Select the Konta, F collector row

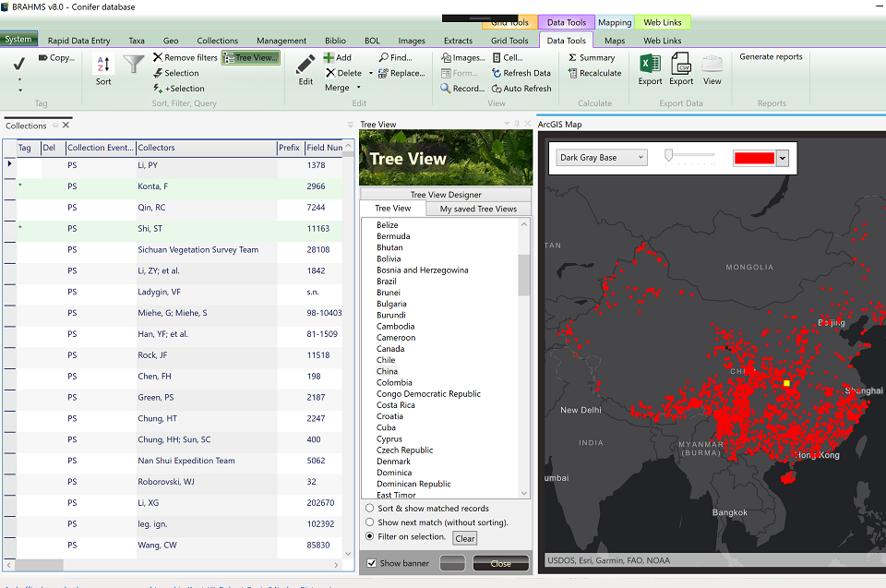(x=180, y=186)
